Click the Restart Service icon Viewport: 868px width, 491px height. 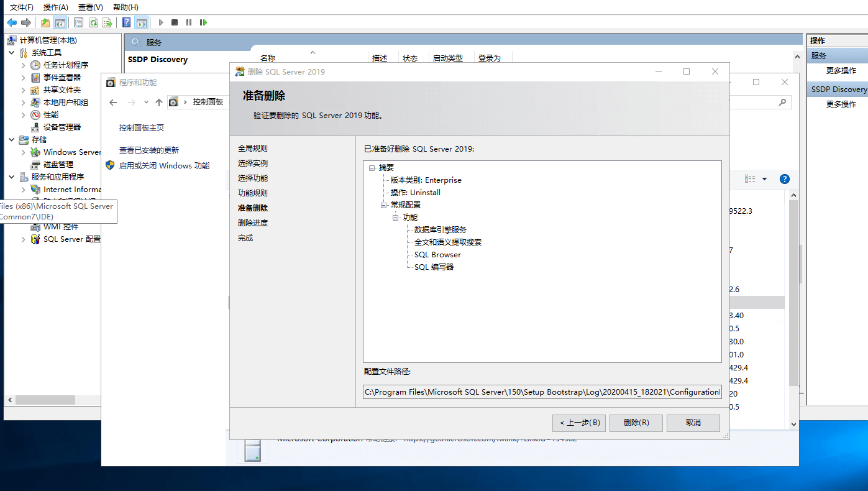[203, 22]
